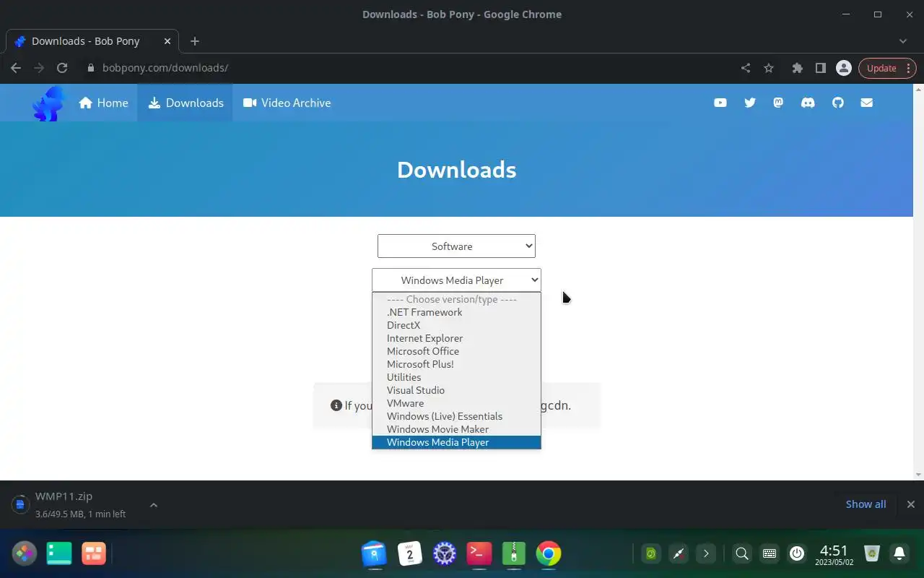The height and width of the screenshot is (578, 924).
Task: Open the archive manager icon in taskbar
Action: click(x=514, y=553)
